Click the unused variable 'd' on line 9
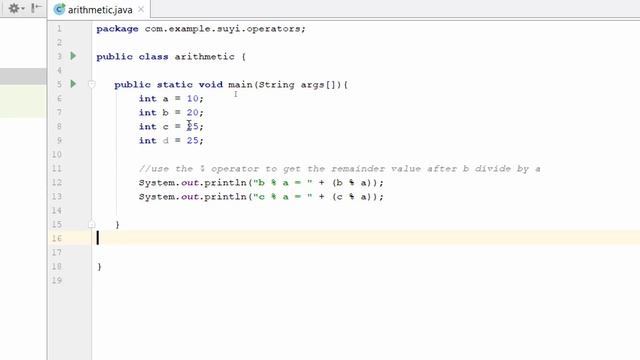 166,140
